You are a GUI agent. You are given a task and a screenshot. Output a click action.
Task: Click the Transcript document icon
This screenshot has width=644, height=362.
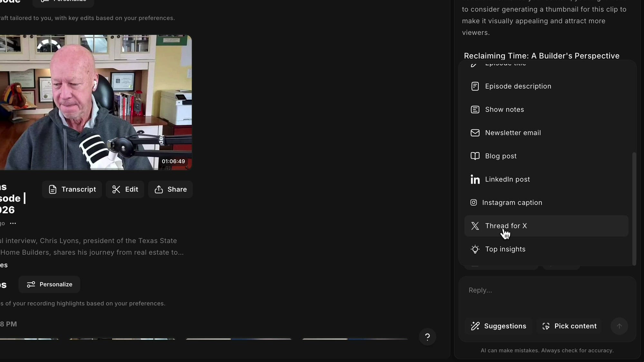52,190
